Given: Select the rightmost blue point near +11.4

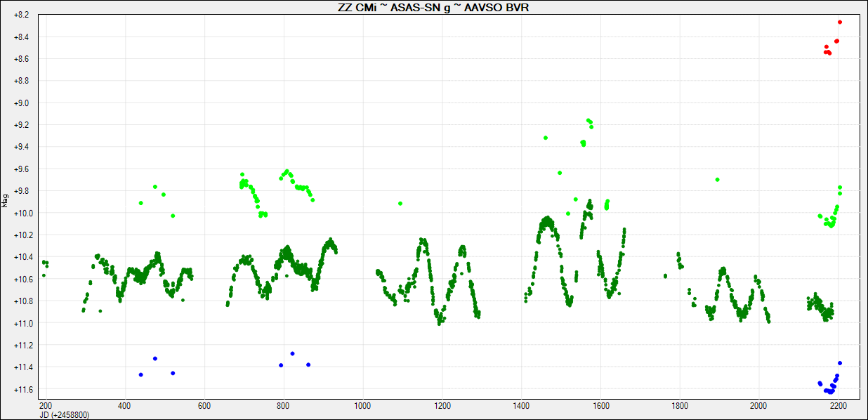Looking at the screenshot, I should (x=840, y=363).
